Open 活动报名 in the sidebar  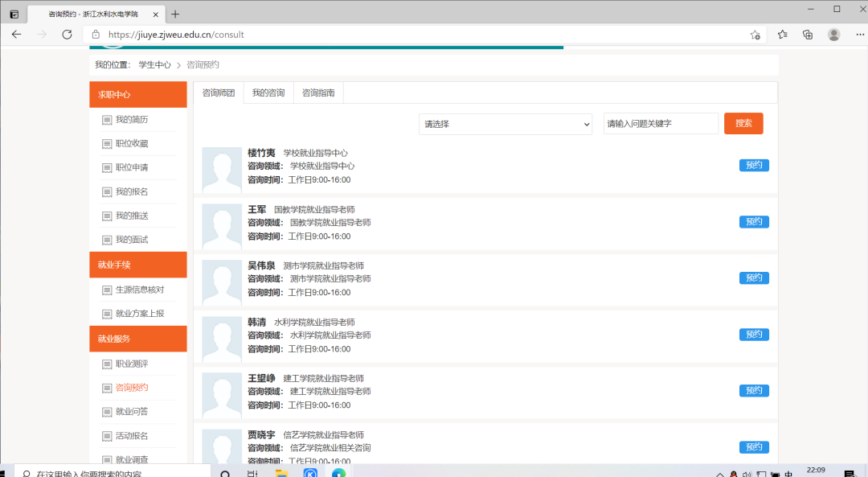click(132, 436)
